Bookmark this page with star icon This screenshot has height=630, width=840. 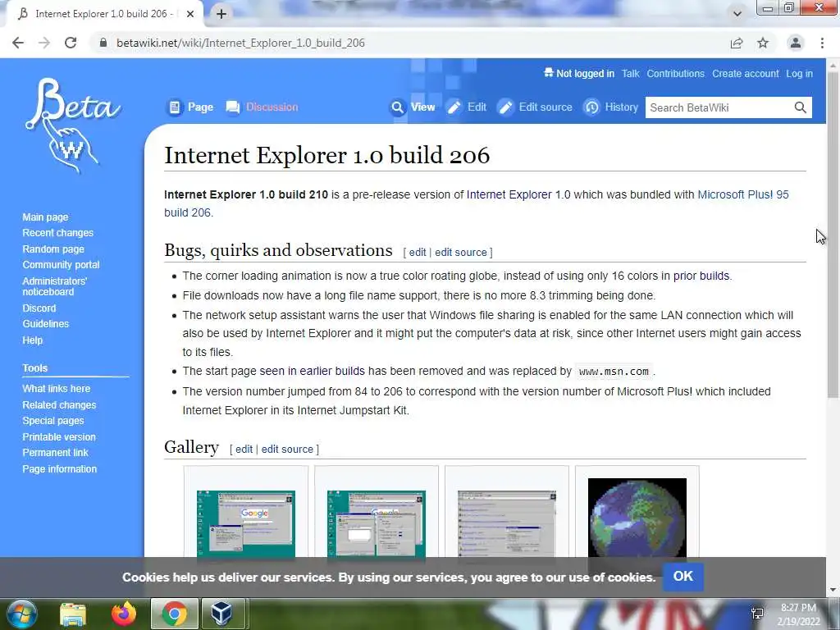(x=763, y=43)
